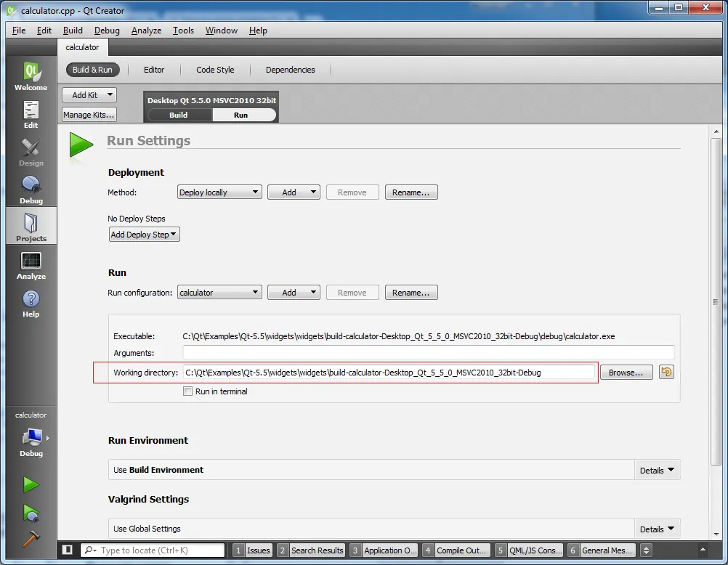Open the QML/JS Console pane

coord(529,550)
